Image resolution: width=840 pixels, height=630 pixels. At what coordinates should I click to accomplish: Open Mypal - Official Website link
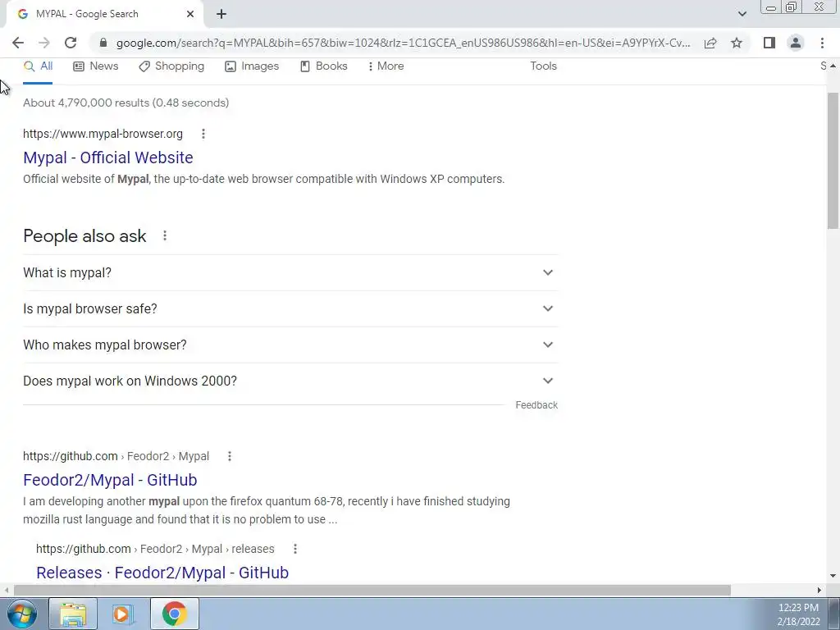coord(108,157)
